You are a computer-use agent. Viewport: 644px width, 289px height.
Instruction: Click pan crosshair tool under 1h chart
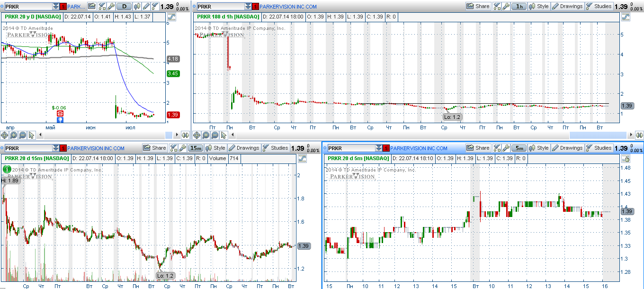197,135
